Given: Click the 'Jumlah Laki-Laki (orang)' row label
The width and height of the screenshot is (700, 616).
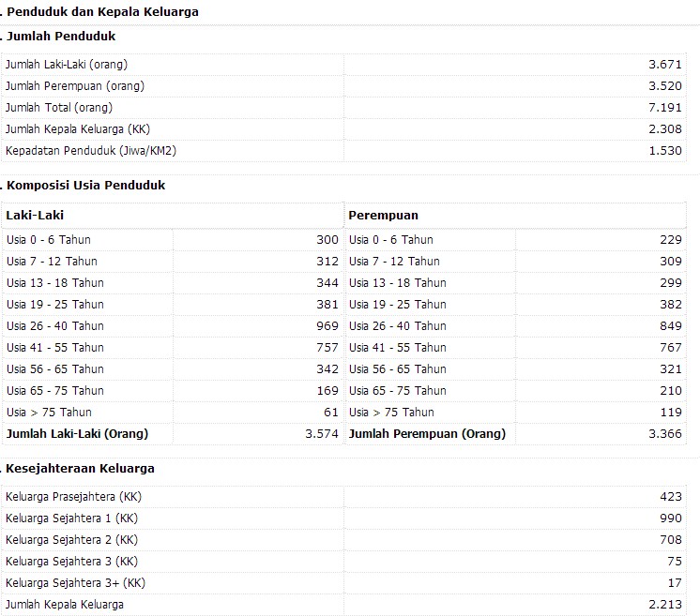Looking at the screenshot, I should (66, 65).
